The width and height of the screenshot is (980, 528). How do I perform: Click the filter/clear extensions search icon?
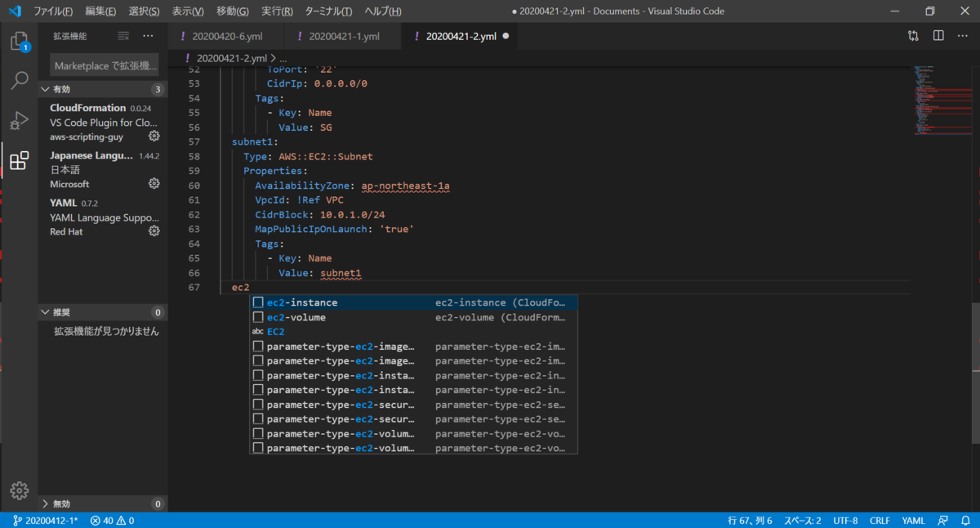(123, 36)
